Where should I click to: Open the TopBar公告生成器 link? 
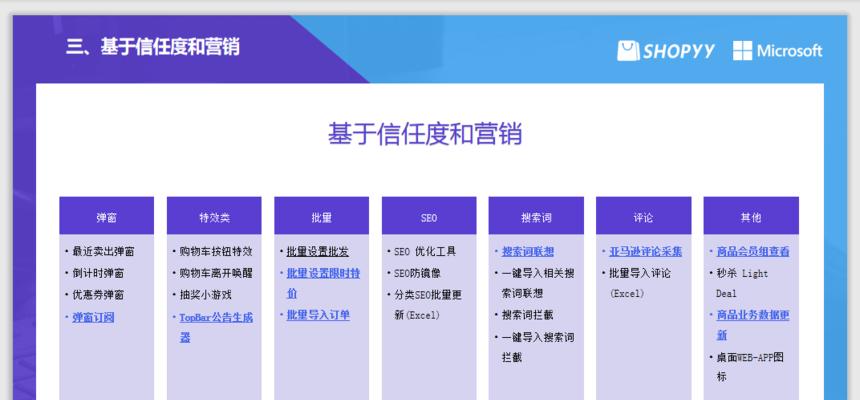[x=216, y=327]
